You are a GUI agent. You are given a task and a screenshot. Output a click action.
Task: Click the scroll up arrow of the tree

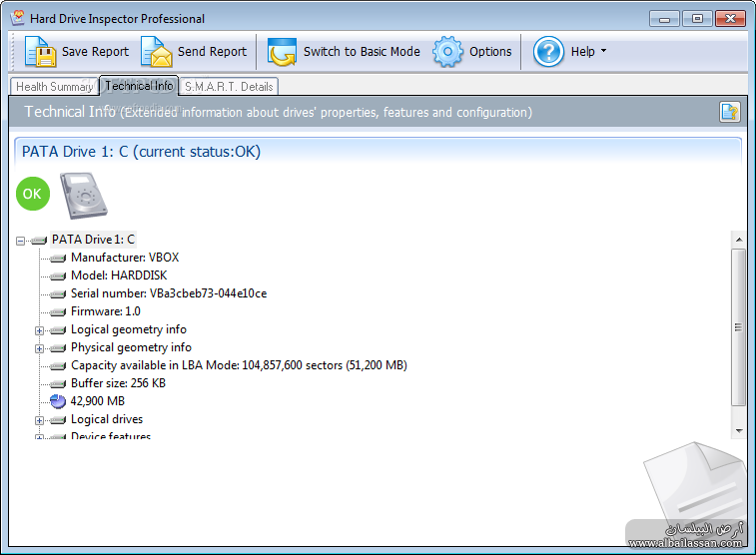(x=739, y=239)
